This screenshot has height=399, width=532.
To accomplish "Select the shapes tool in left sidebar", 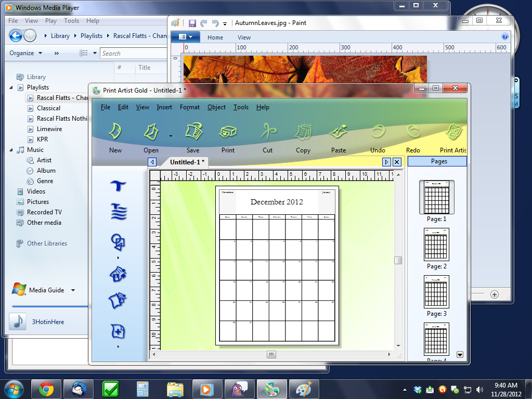I will (118, 242).
